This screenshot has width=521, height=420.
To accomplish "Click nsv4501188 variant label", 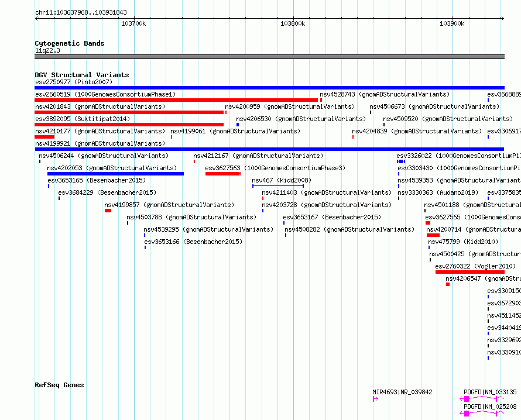I will (472, 205).
